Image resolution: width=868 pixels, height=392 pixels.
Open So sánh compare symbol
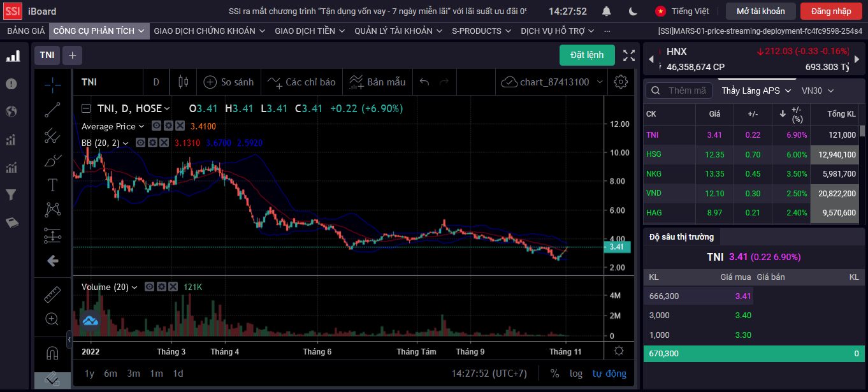[x=228, y=82]
